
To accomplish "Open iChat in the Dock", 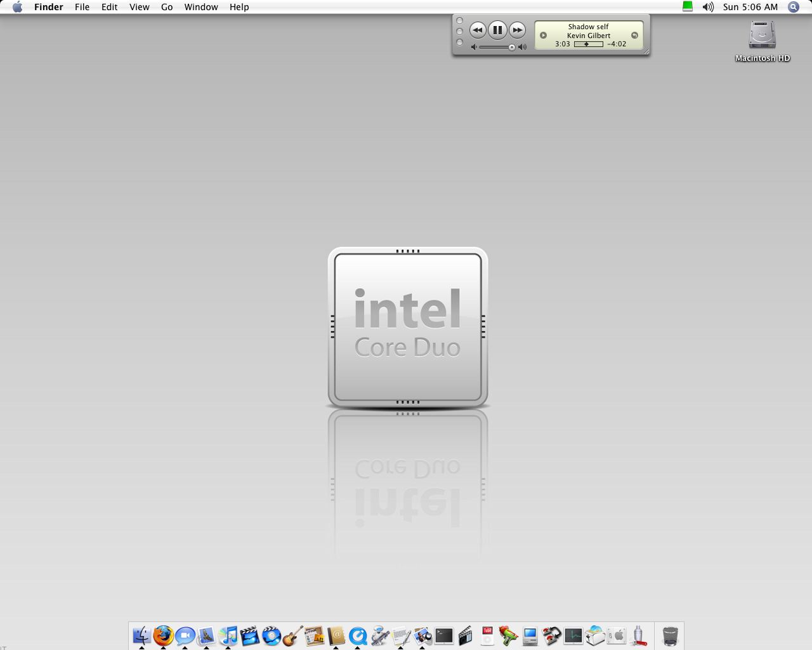I will pyautogui.click(x=185, y=635).
